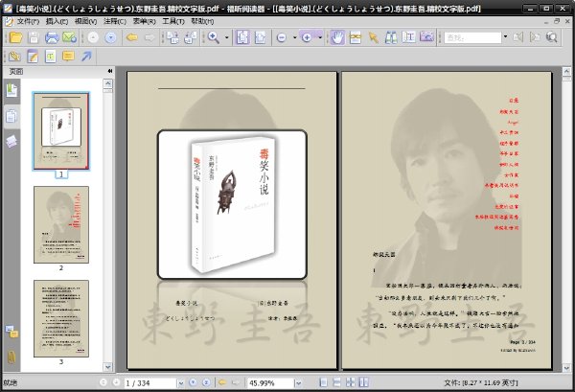Select the blue arrow drawing tool
This screenshot has height=392, width=575.
tap(86, 57)
